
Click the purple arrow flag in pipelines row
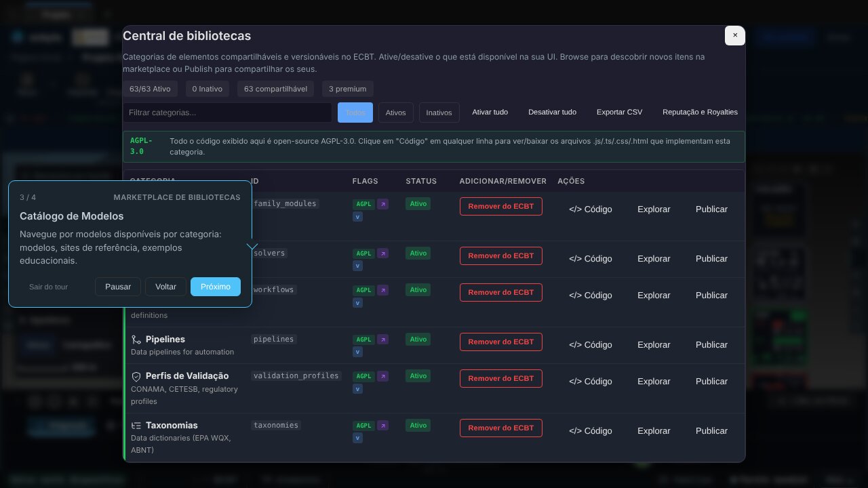click(x=382, y=340)
